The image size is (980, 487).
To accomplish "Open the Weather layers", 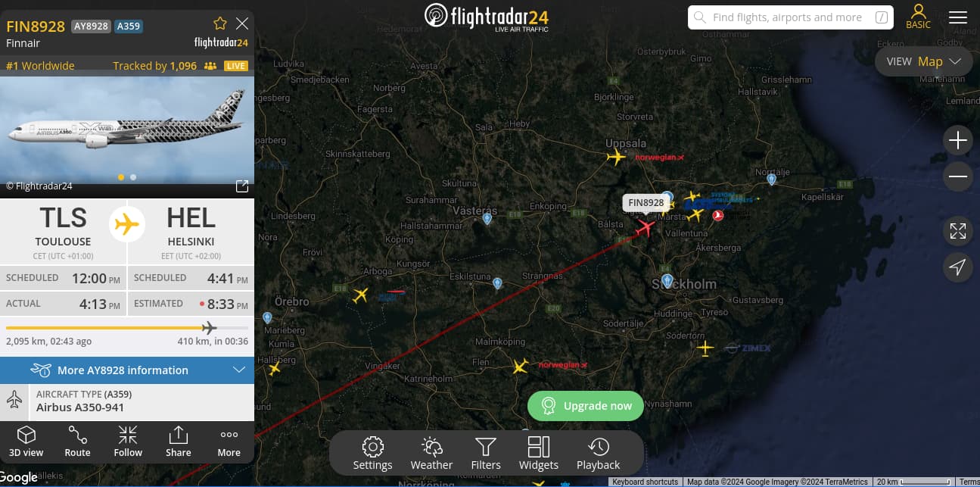I will (431, 453).
